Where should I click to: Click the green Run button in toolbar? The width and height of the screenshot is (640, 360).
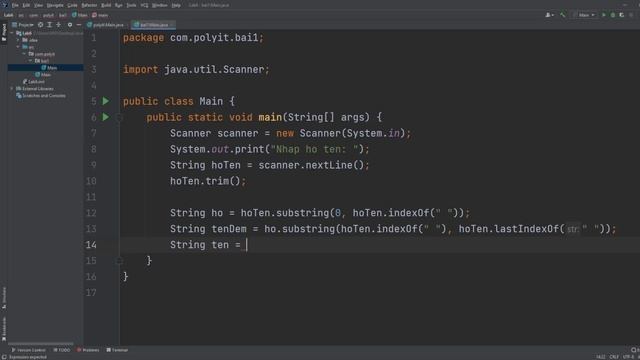tap(604, 15)
